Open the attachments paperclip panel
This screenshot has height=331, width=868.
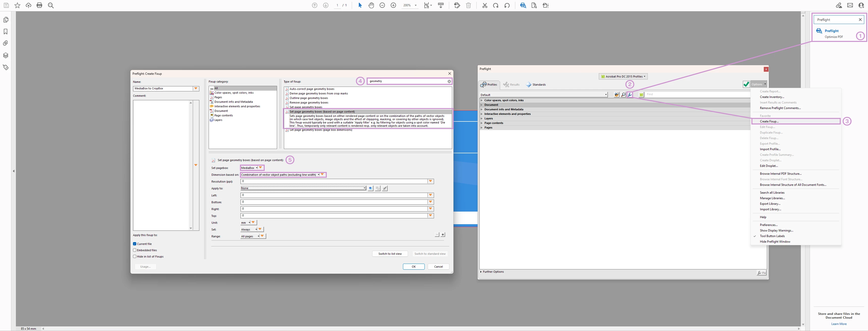(6, 43)
